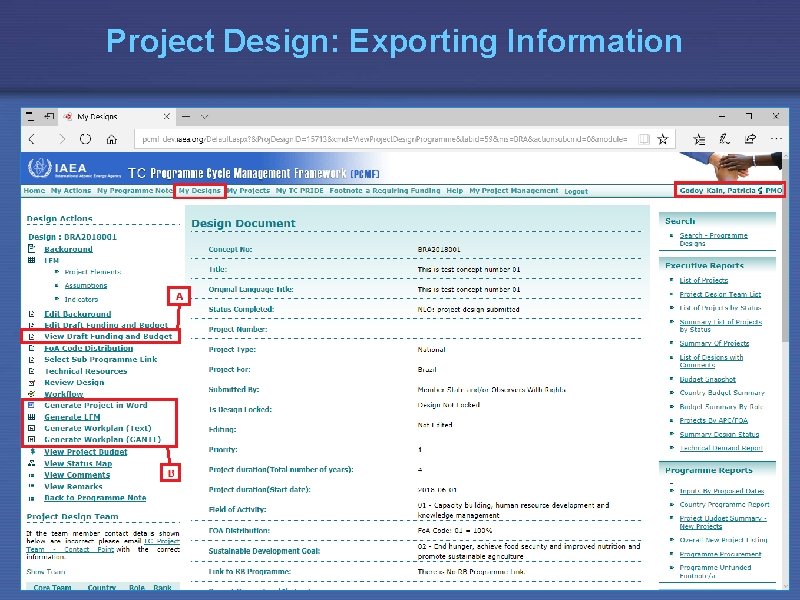Select the Generate Project in Word icon
The height and width of the screenshot is (600, 800).
point(29,406)
